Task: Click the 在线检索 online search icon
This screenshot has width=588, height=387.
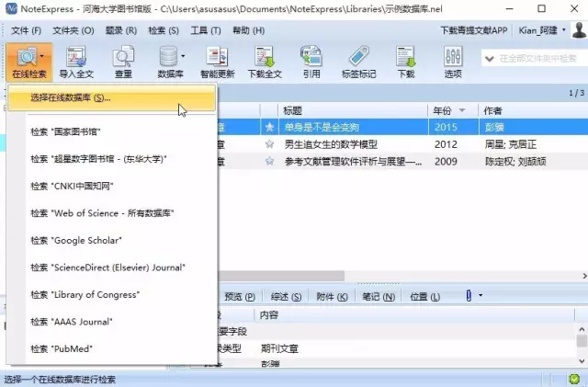Action: (x=26, y=57)
